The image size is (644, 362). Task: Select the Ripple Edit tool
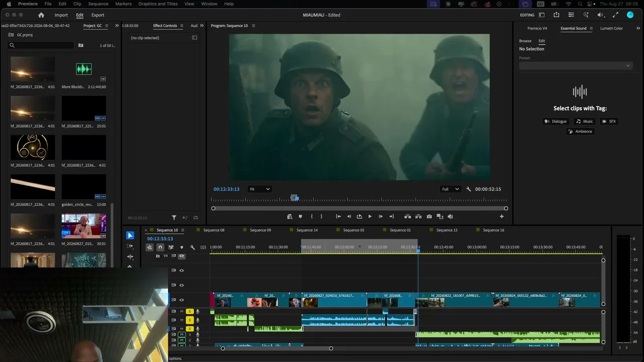click(130, 257)
